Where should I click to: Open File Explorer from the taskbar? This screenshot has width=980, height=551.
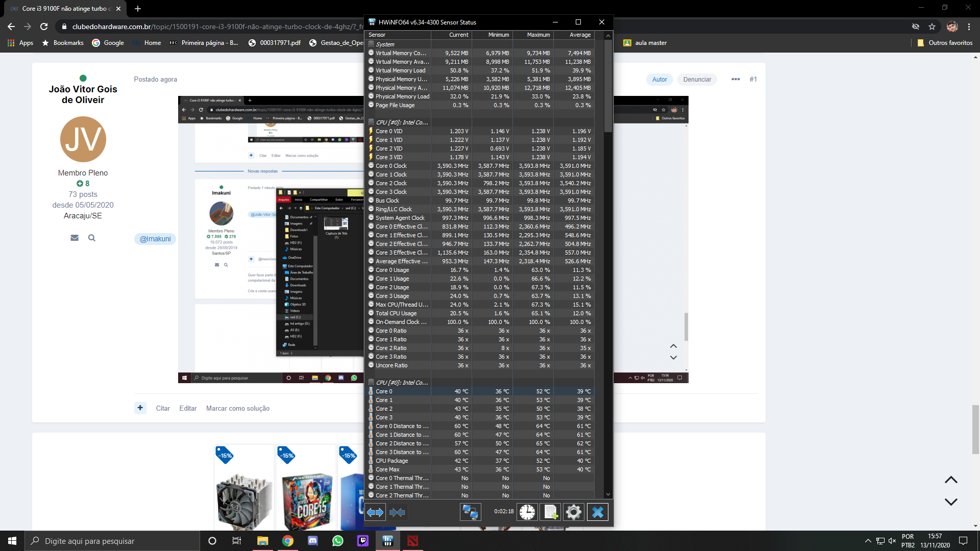[x=262, y=541]
